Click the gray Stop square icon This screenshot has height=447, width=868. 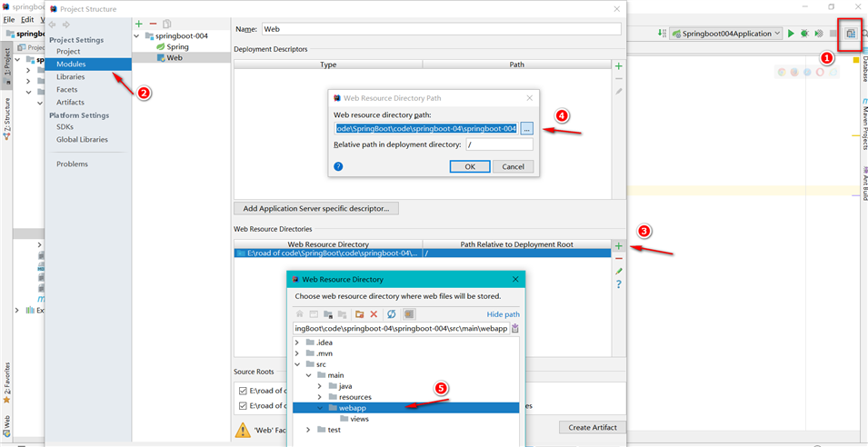833,34
